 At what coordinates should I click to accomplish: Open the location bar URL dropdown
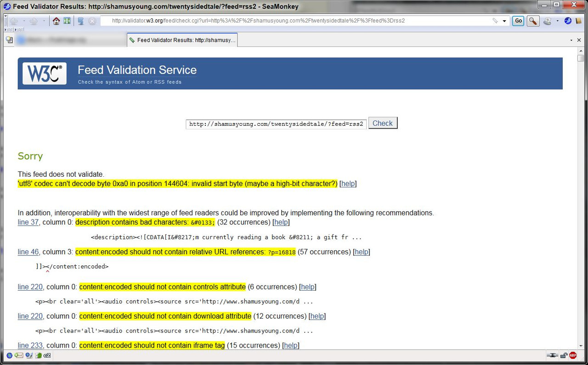pyautogui.click(x=503, y=21)
